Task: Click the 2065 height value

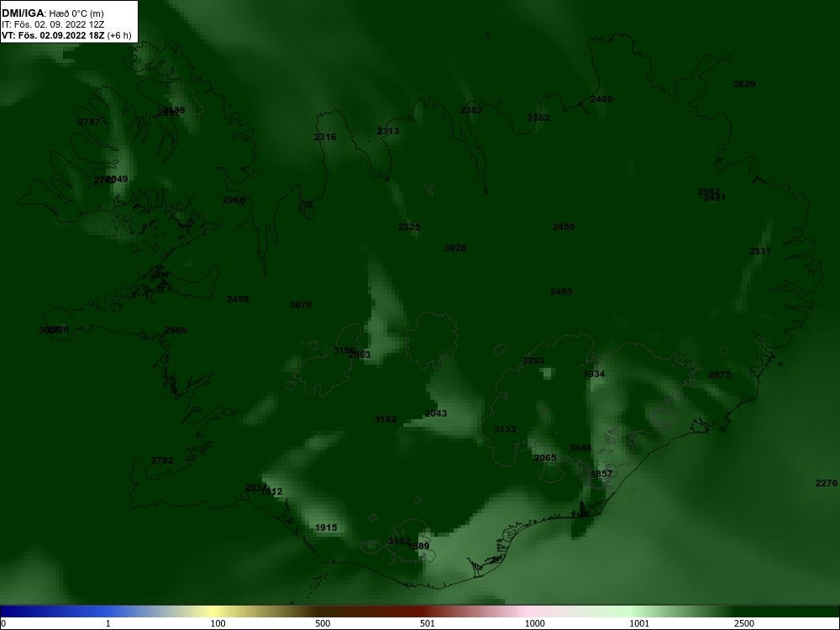Action: 545,458
